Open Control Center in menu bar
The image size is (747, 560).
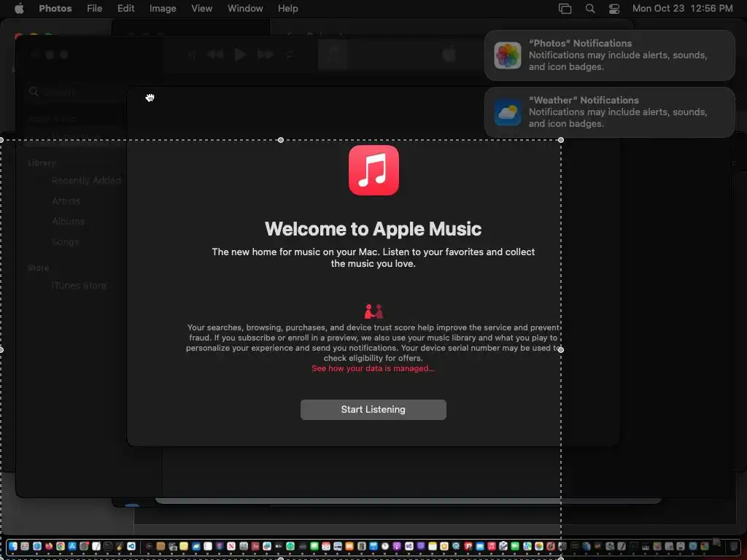click(x=614, y=8)
